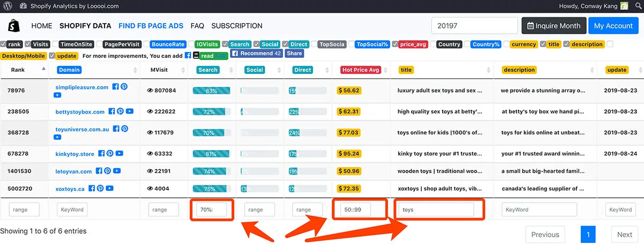
Task: Open the FAQ menu item
Action: click(x=197, y=26)
